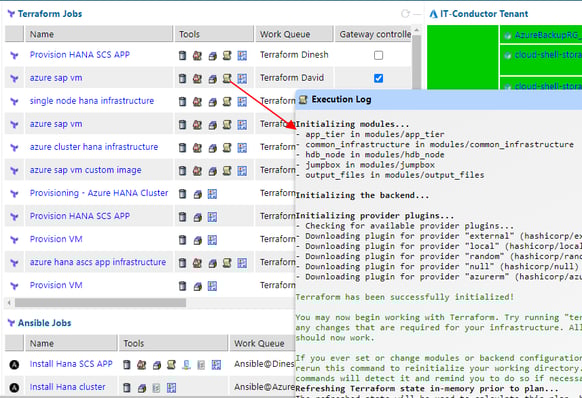Uncheck the ticked Gateway controller checkbox
582x398 pixels.
pyautogui.click(x=378, y=78)
